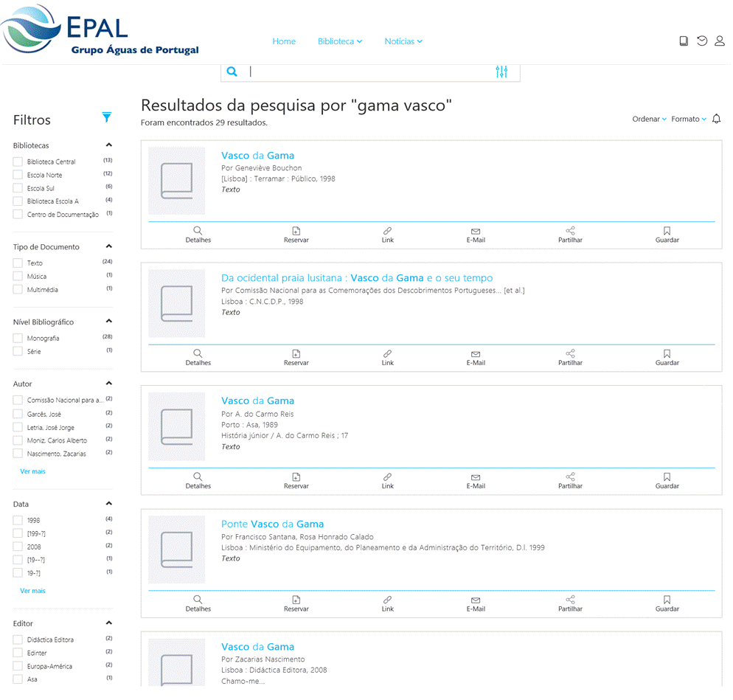Go to the Home menu item
This screenshot has height=700, width=733.
click(x=284, y=41)
